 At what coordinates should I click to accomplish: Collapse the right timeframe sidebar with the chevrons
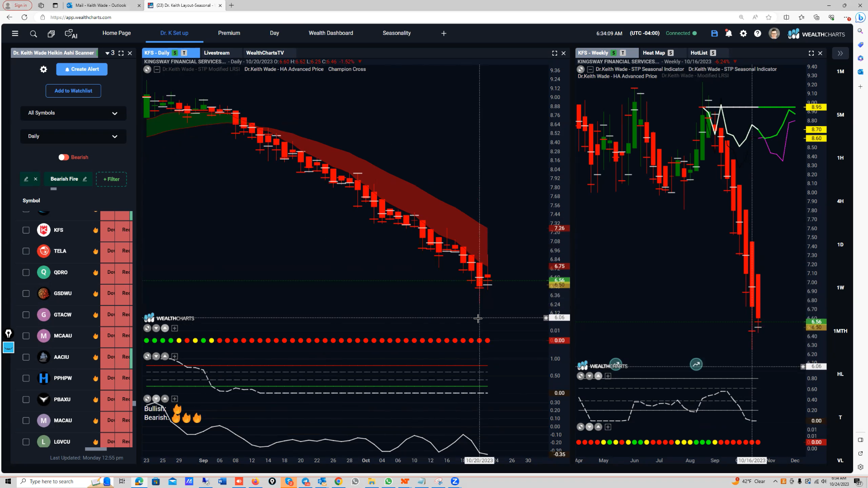840,53
